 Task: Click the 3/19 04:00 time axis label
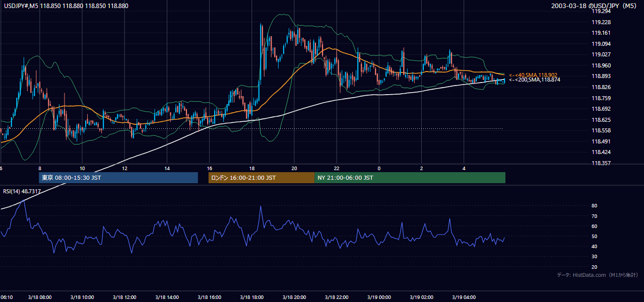click(x=464, y=297)
